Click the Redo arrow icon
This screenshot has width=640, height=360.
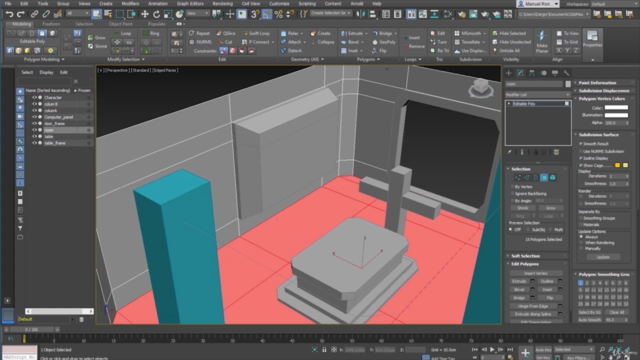pos(20,15)
